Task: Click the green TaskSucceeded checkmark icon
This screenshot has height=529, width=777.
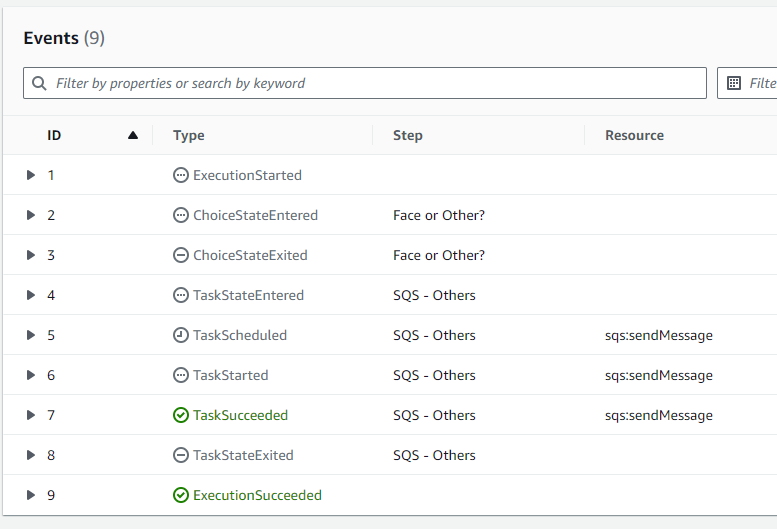Action: (x=180, y=415)
